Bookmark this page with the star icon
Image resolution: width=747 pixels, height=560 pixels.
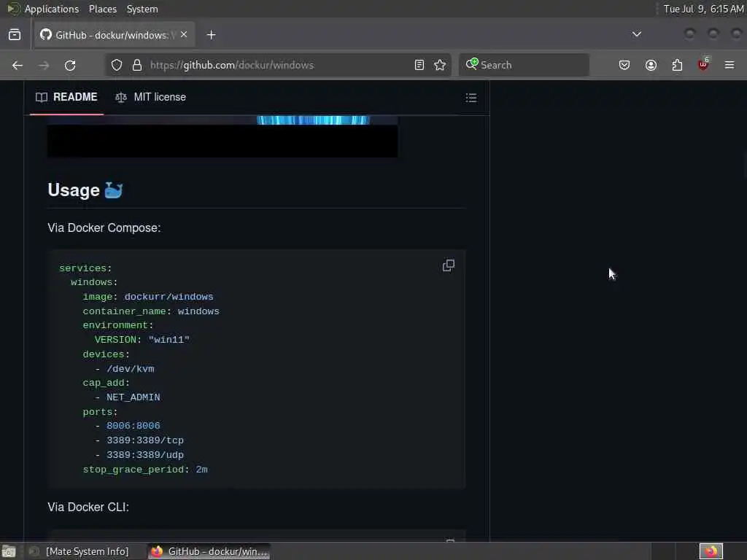pos(440,65)
